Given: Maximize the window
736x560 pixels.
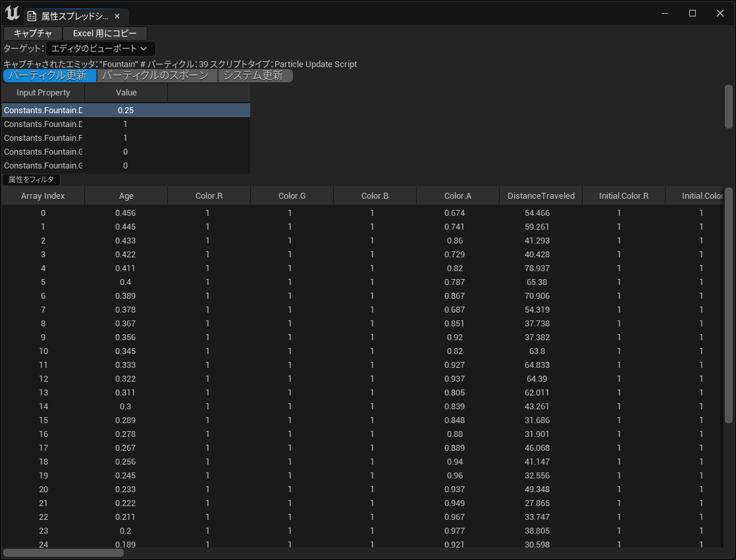Looking at the screenshot, I should pyautogui.click(x=693, y=13).
